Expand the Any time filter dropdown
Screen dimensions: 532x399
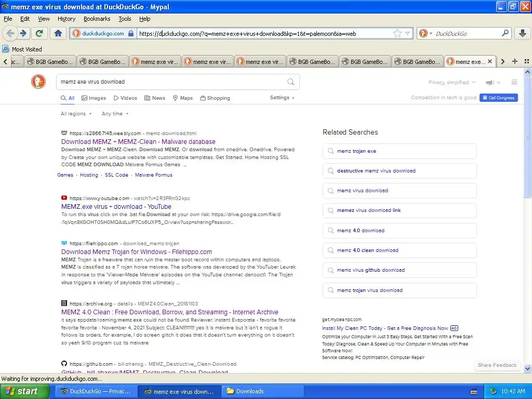[115, 114]
